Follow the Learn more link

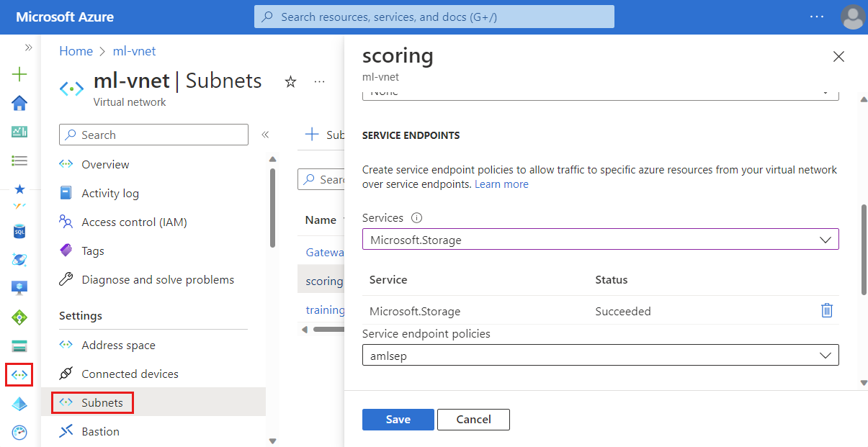[501, 184]
